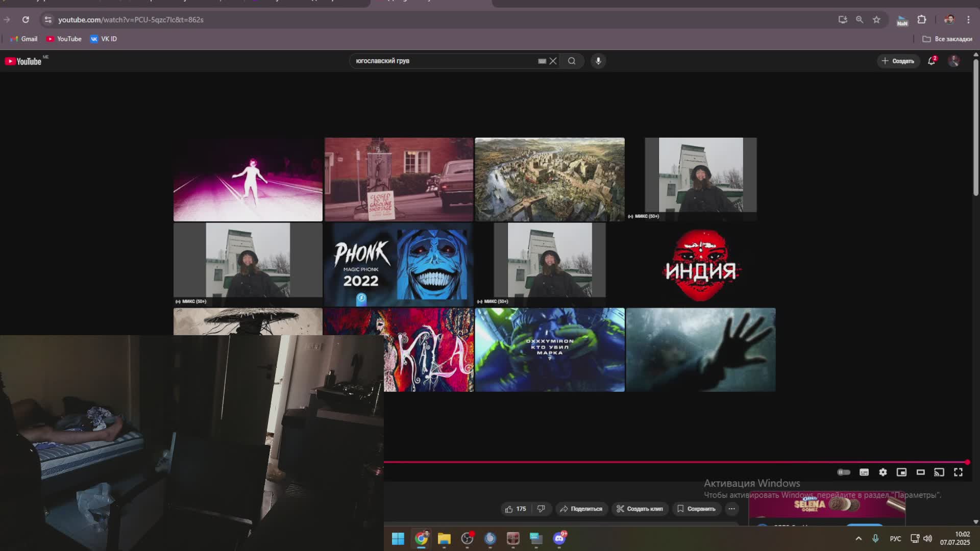The image size is (980, 551).
Task: Open the clock and date 10:02
Action: pyautogui.click(x=955, y=538)
